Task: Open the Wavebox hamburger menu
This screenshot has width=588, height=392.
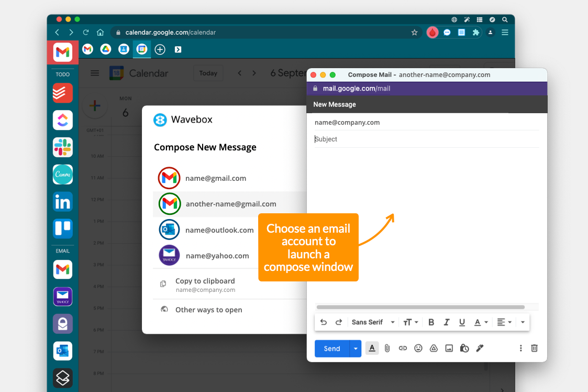Action: (505, 32)
